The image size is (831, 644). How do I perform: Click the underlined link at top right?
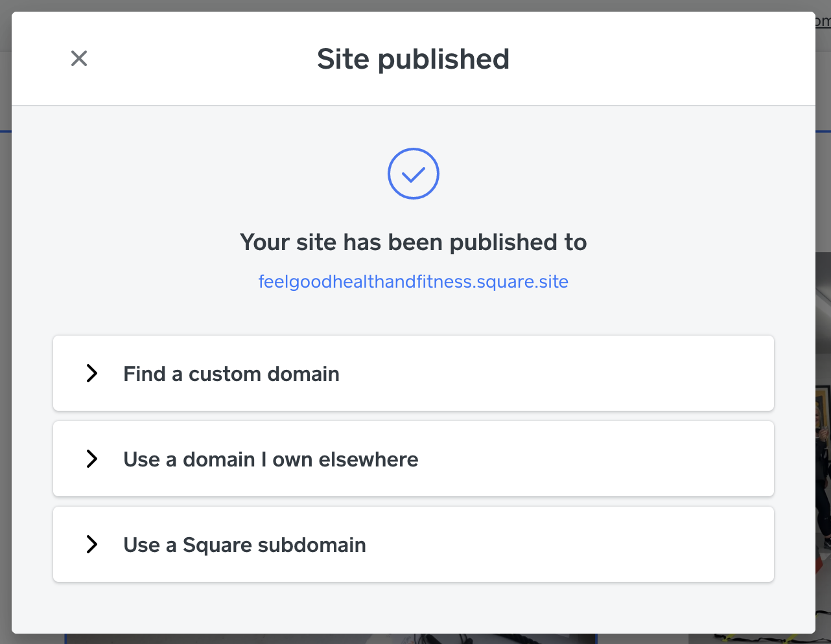click(822, 20)
